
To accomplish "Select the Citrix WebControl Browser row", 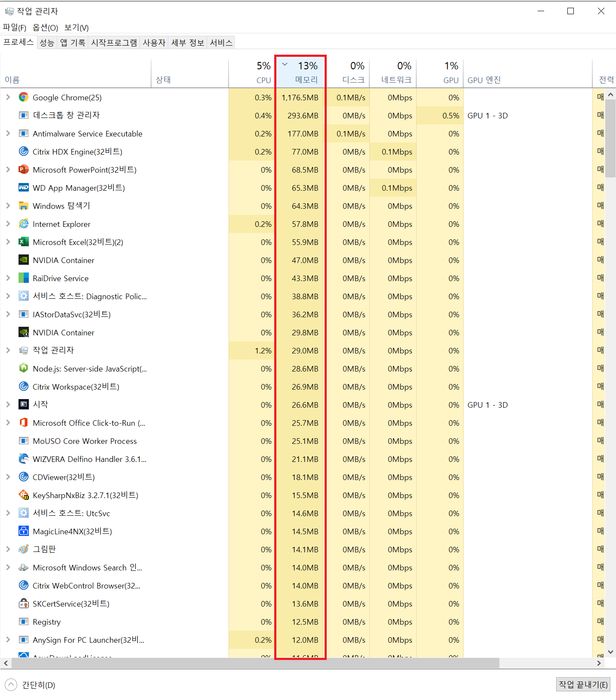I will click(x=303, y=585).
